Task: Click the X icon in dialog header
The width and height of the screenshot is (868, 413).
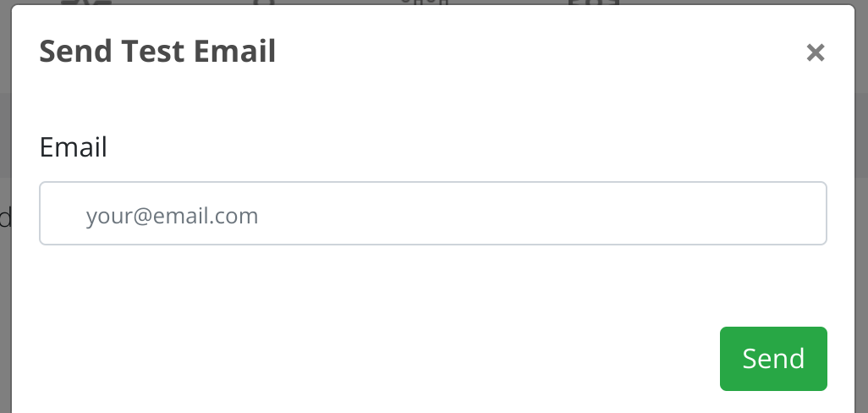Action: click(815, 53)
